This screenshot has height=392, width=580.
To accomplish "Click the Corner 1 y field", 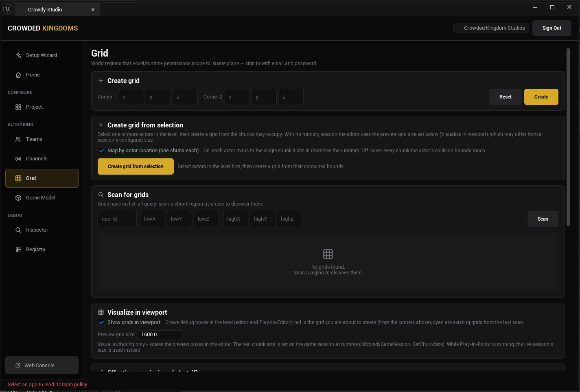I will pos(158,97).
